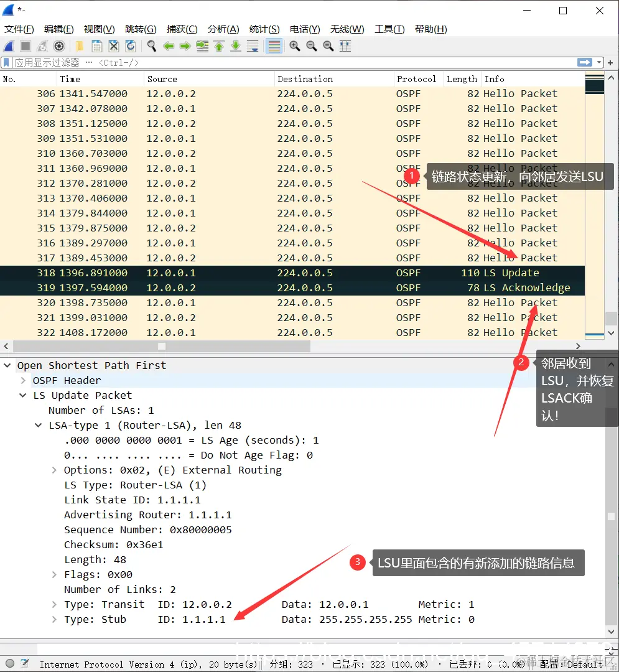Image resolution: width=619 pixels, height=672 pixels.
Task: Find a packet with the magnifier icon
Action: (x=151, y=46)
